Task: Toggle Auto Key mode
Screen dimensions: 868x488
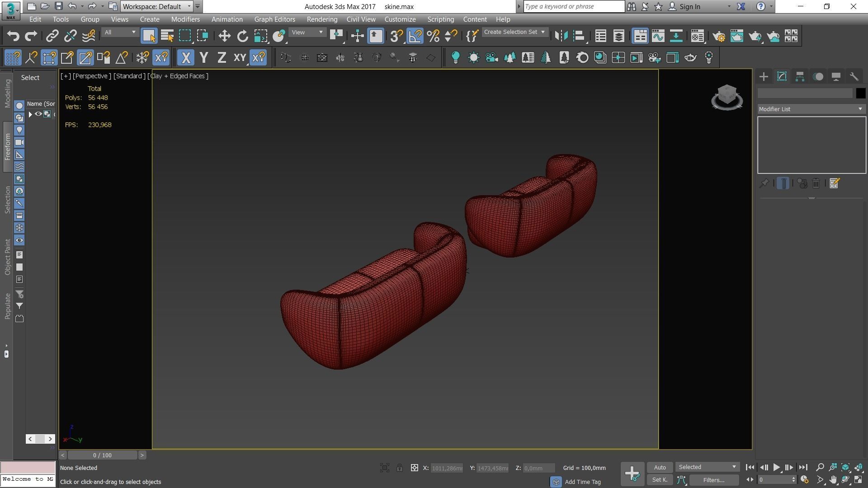Action: pos(660,467)
